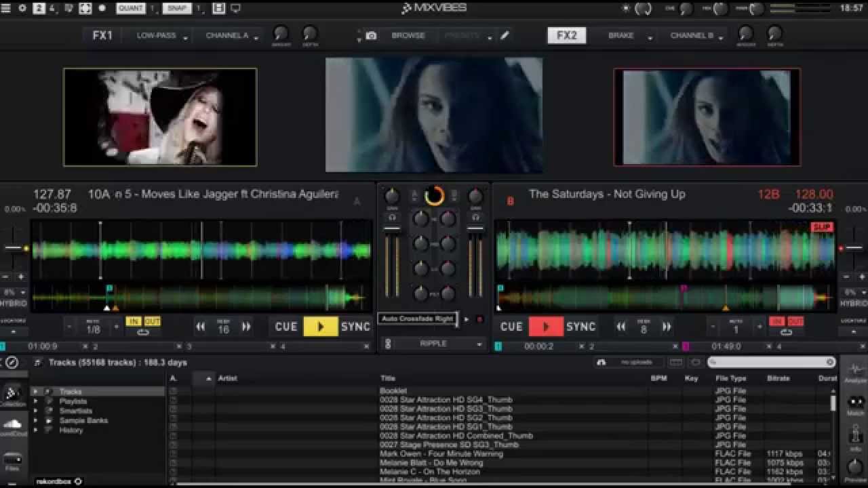Viewport: 868px width, 488px height.
Task: Click the fullscreen toggle icon
Action: click(x=85, y=8)
